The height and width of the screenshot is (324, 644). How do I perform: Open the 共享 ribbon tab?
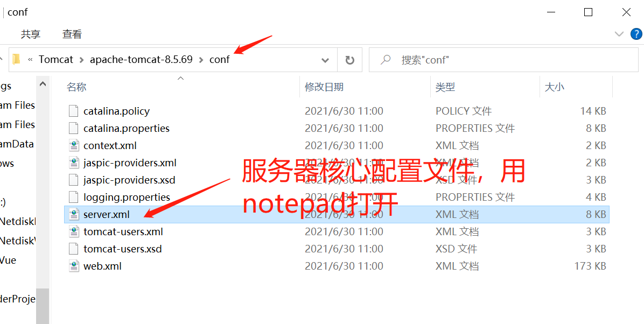31,34
